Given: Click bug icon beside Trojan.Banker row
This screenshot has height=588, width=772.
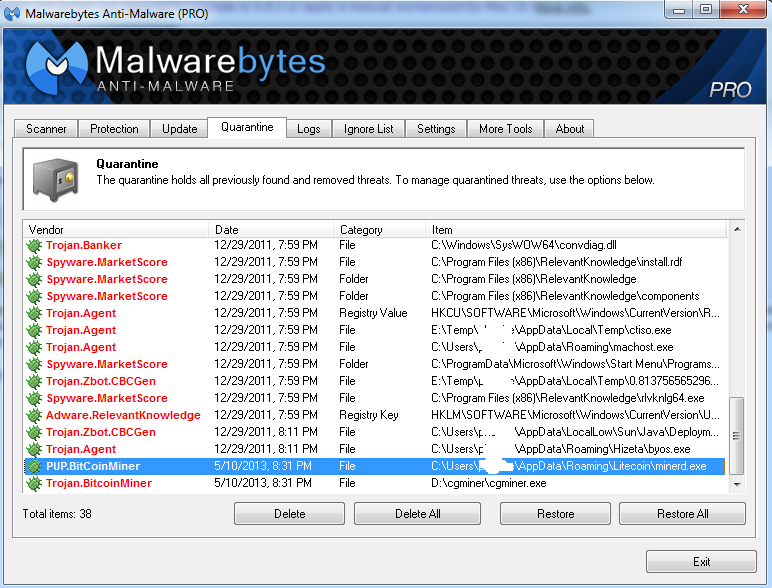Looking at the screenshot, I should coord(34,245).
